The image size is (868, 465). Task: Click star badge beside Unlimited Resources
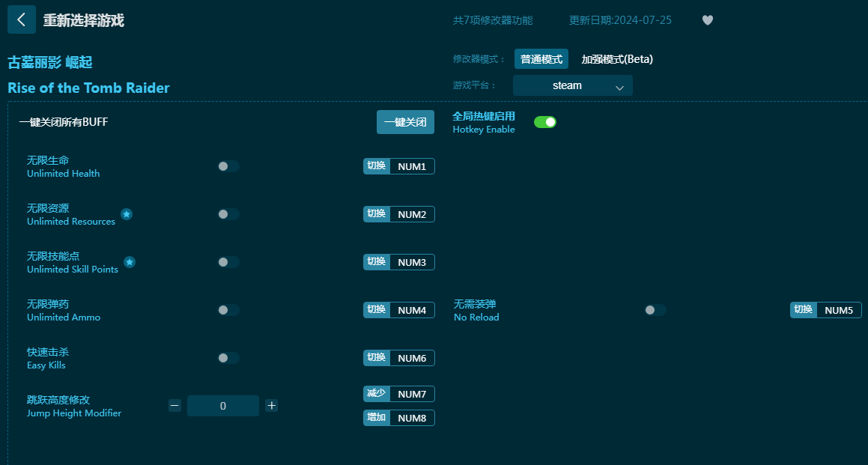[x=127, y=214]
